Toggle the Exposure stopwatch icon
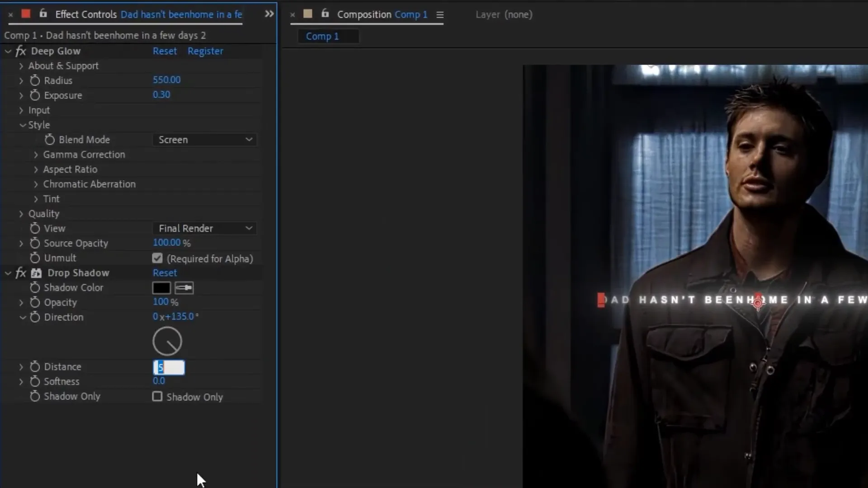Viewport: 868px width, 488px height. point(35,95)
